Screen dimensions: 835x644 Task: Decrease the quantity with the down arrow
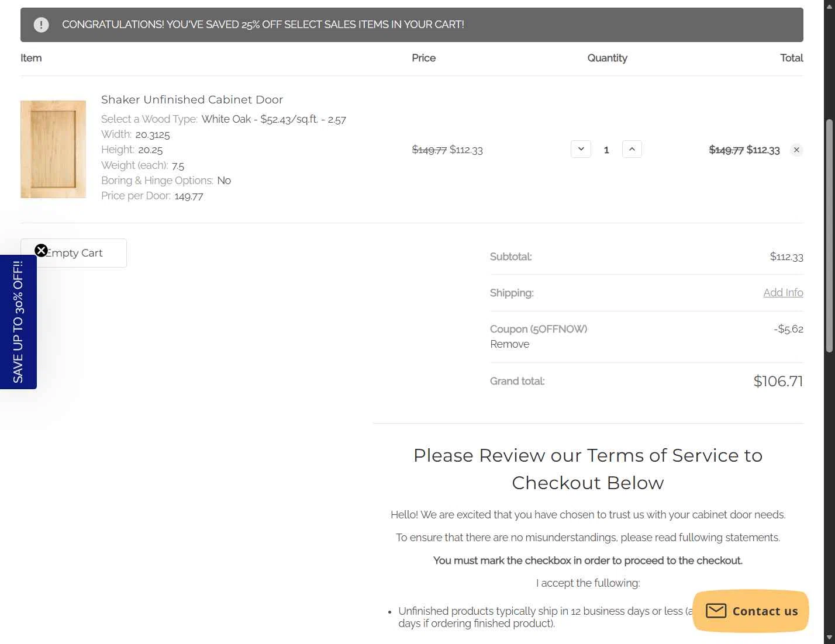click(x=581, y=149)
